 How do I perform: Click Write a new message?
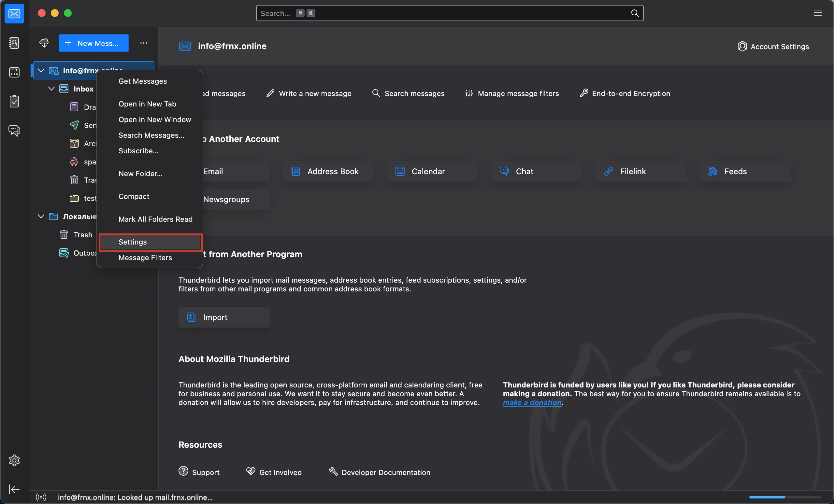click(x=309, y=93)
